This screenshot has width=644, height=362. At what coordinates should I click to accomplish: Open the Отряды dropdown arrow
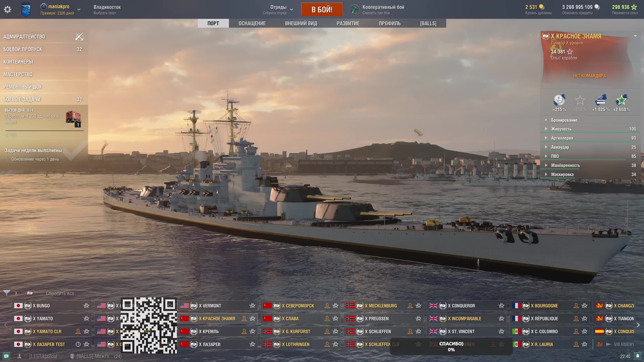pyautogui.click(x=292, y=10)
